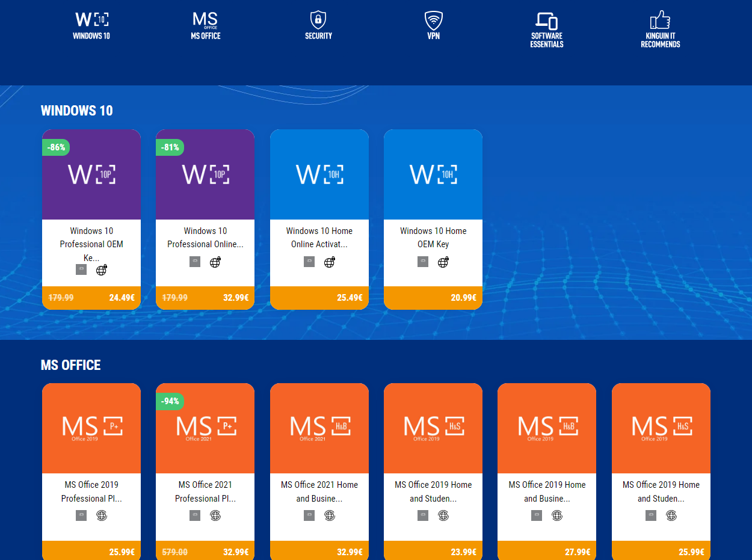Click the Windows 10 Home OEM Key title
Screen dimensions: 752x560
click(433, 238)
